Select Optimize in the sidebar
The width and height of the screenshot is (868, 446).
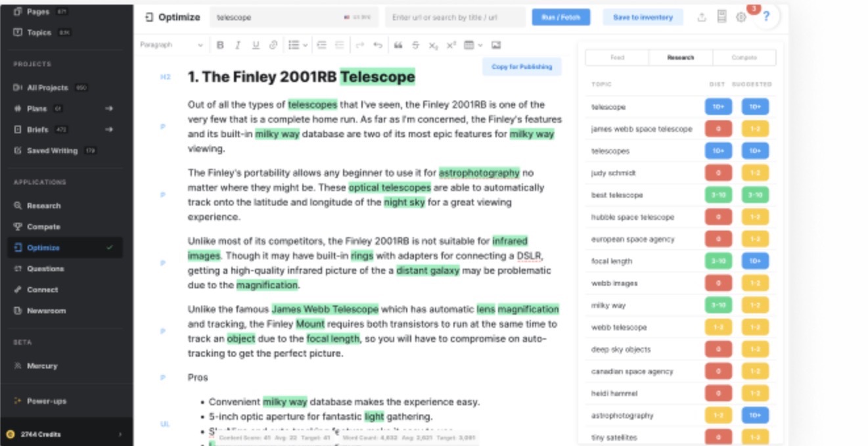pyautogui.click(x=65, y=248)
